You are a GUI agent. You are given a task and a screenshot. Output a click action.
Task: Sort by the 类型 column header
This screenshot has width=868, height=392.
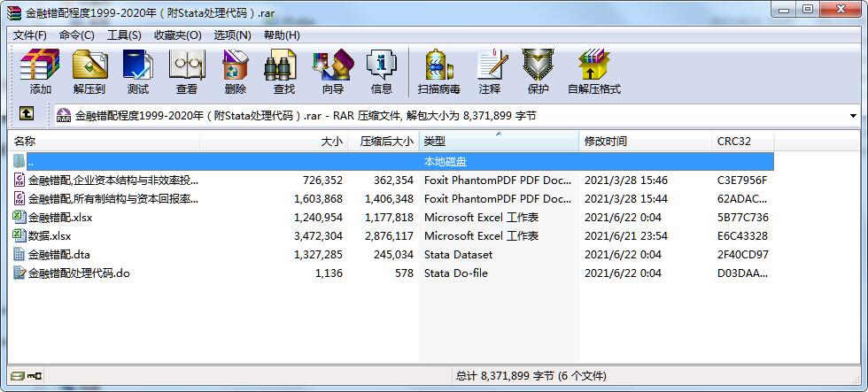tap(500, 141)
